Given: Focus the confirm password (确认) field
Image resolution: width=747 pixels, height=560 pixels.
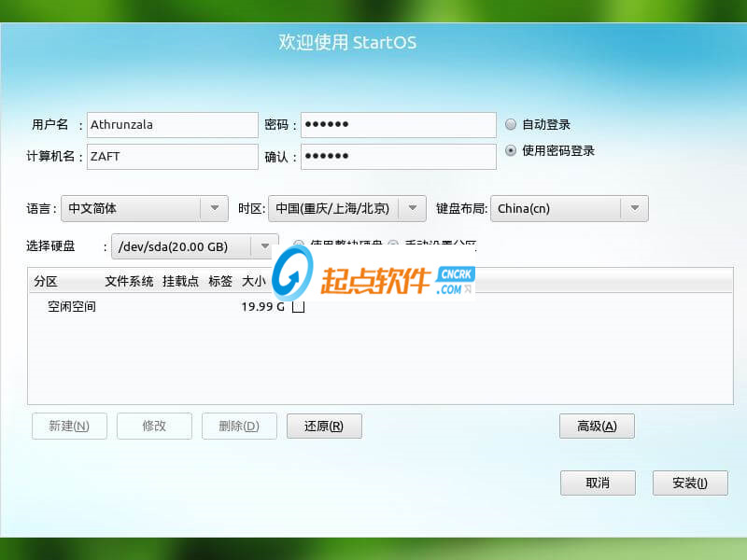Looking at the screenshot, I should coord(399,157).
